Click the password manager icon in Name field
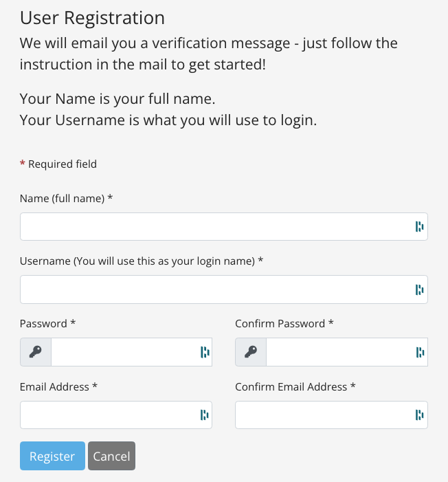This screenshot has height=482, width=448. coord(419,227)
